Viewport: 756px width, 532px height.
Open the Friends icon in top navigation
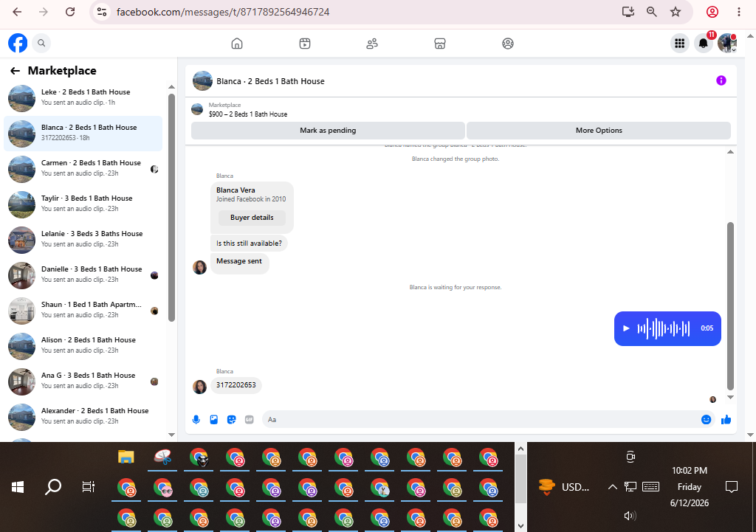pyautogui.click(x=372, y=44)
